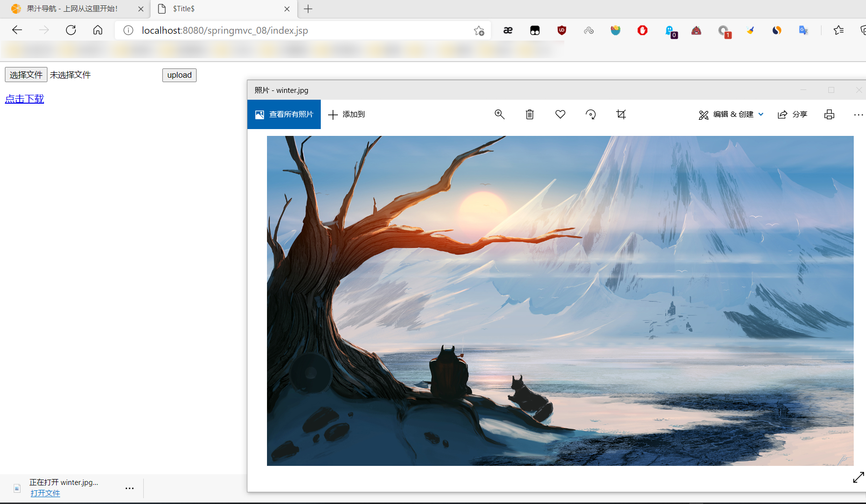Click See all photos button
The width and height of the screenshot is (866, 504).
tap(284, 114)
